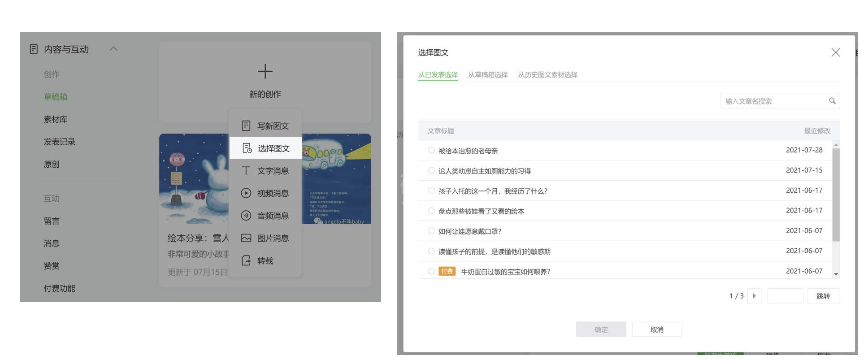Click the draft title 绘本分享:雪人
The width and height of the screenshot is (868, 364).
pyautogui.click(x=198, y=238)
